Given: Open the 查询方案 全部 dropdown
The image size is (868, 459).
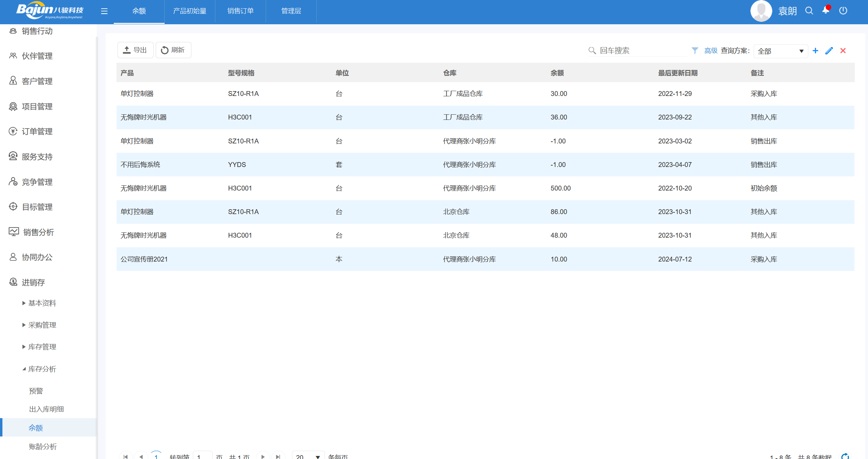Looking at the screenshot, I should (x=780, y=51).
